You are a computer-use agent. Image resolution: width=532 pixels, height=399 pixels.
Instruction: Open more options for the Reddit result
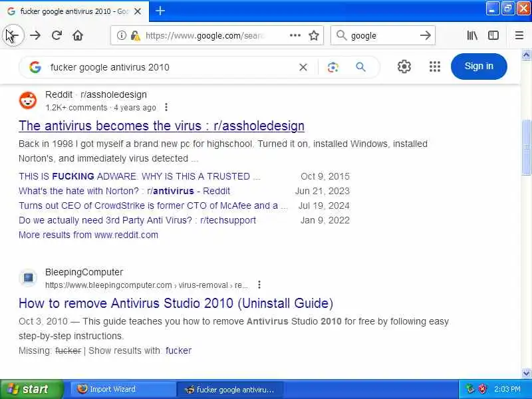[166, 107]
